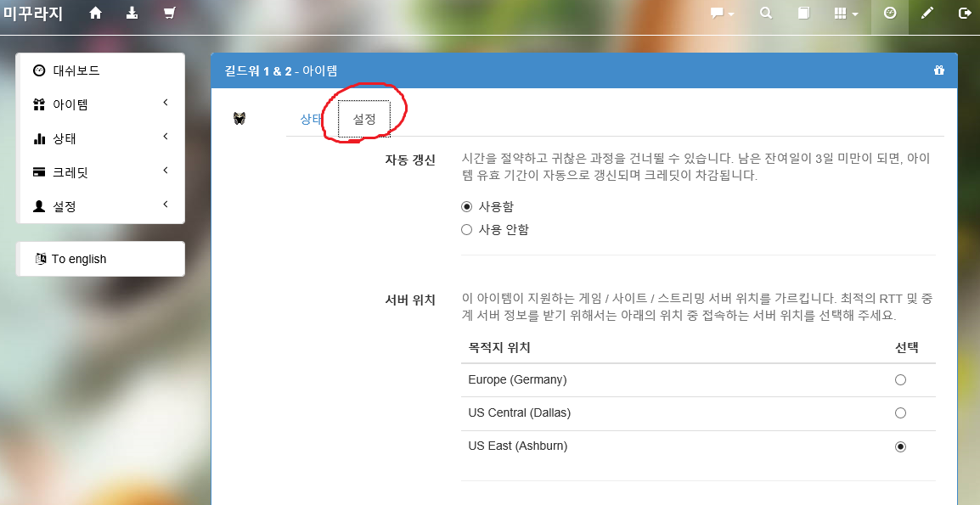Image resolution: width=980 pixels, height=505 pixels.
Task: Choose Europe (Germany) server location radio
Action: pyautogui.click(x=900, y=379)
